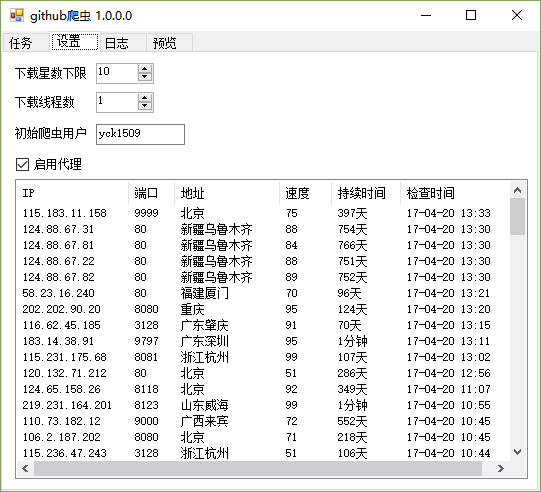Sort by the 地址 column header

[227, 193]
